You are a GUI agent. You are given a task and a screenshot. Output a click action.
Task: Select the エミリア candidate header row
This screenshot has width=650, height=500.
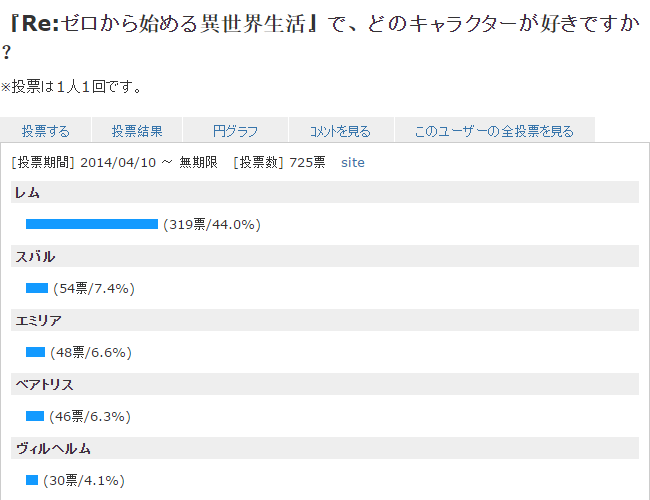(325, 320)
